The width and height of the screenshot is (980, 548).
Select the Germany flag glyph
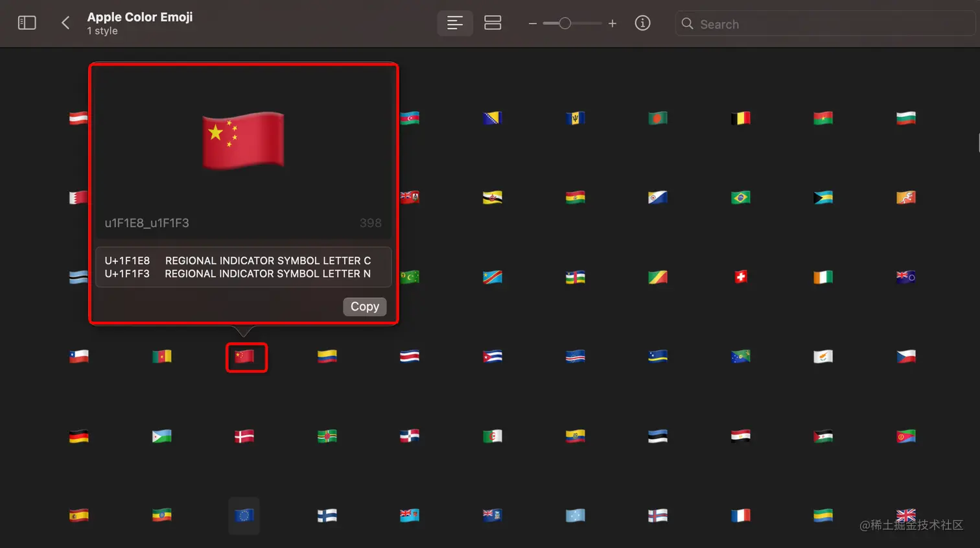(x=78, y=436)
